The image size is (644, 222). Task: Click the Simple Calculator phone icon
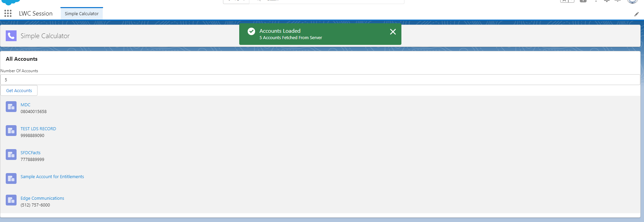(11, 36)
